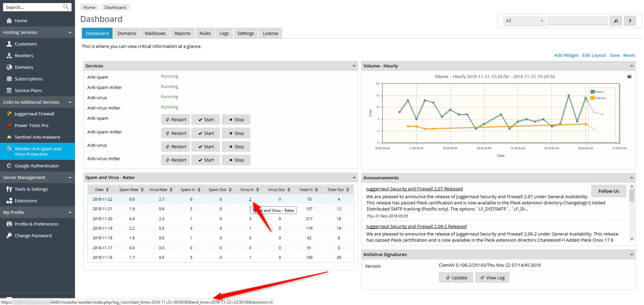This screenshot has height=305, width=644.
Task: Click the search button next to filter field
Action: (616, 21)
